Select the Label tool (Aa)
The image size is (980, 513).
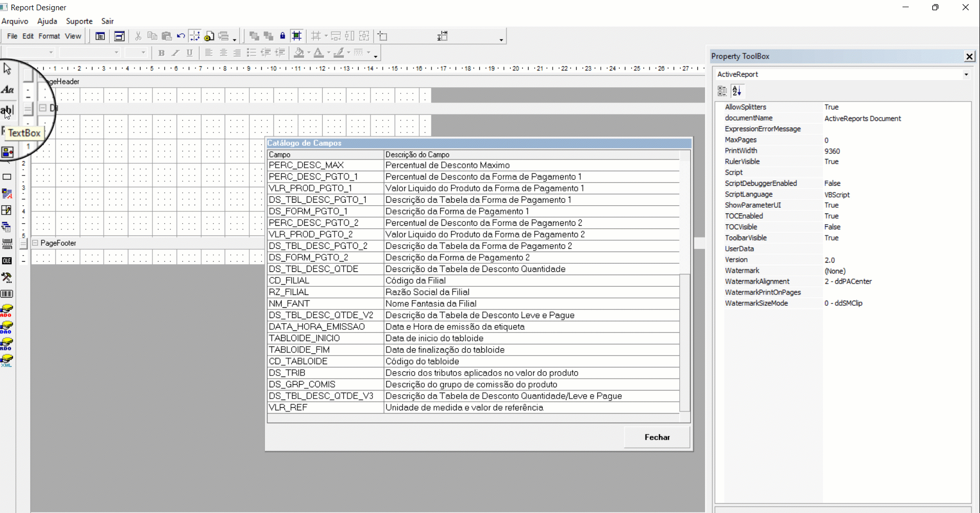7,90
